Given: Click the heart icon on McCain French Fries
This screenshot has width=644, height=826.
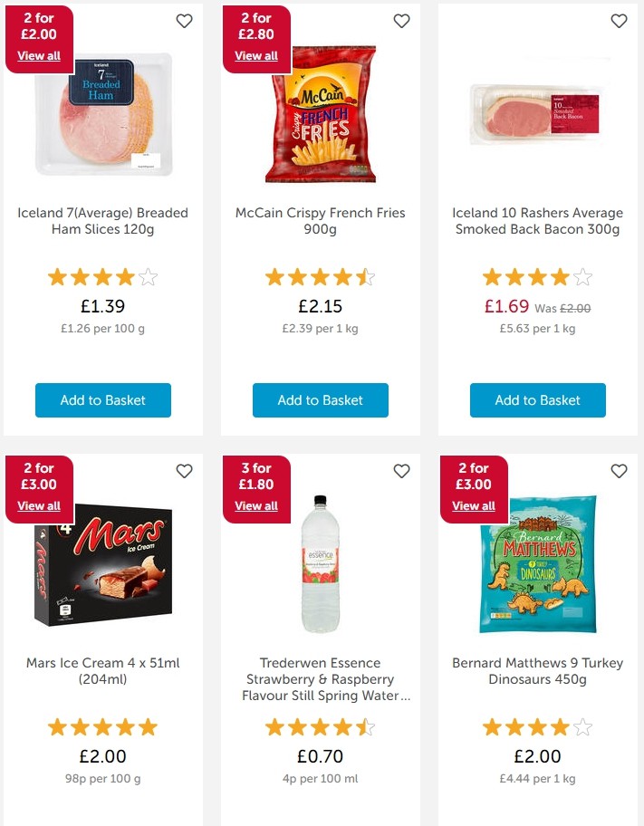Looking at the screenshot, I should (401, 21).
